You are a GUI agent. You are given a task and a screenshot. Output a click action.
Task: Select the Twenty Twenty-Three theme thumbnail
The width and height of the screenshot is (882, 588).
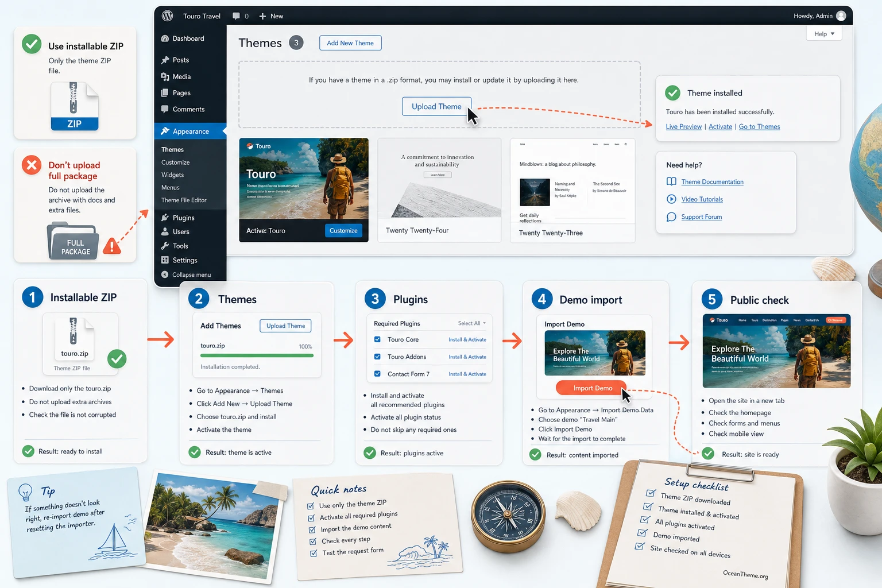pos(572,181)
